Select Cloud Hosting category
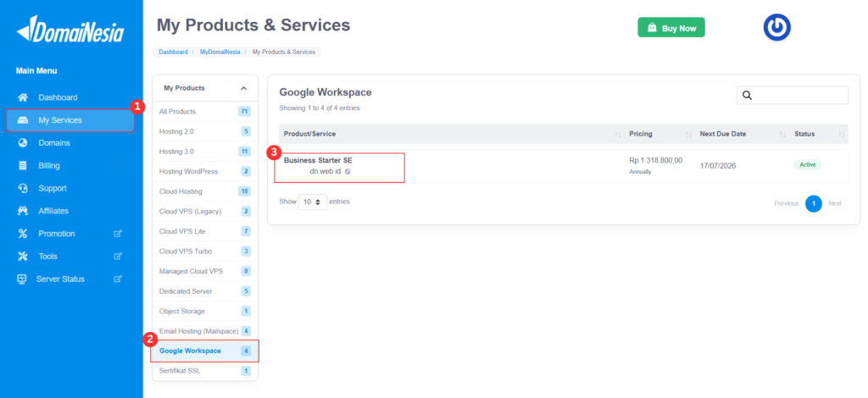This screenshot has height=398, width=868. 205,191
